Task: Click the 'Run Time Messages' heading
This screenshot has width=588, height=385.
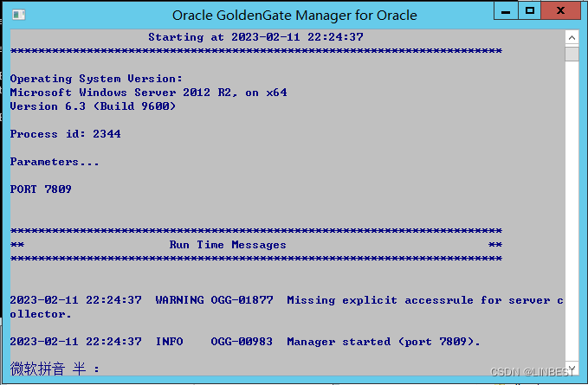Action: point(228,245)
